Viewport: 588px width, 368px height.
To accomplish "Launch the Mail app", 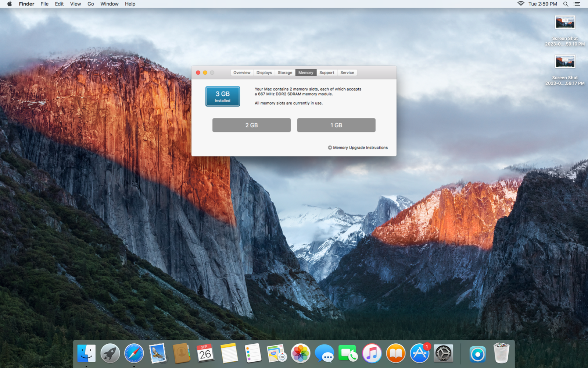I will pyautogui.click(x=157, y=353).
